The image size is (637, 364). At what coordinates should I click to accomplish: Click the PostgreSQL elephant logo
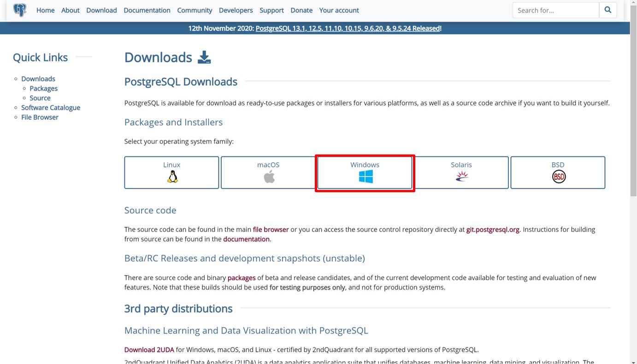[x=20, y=10]
